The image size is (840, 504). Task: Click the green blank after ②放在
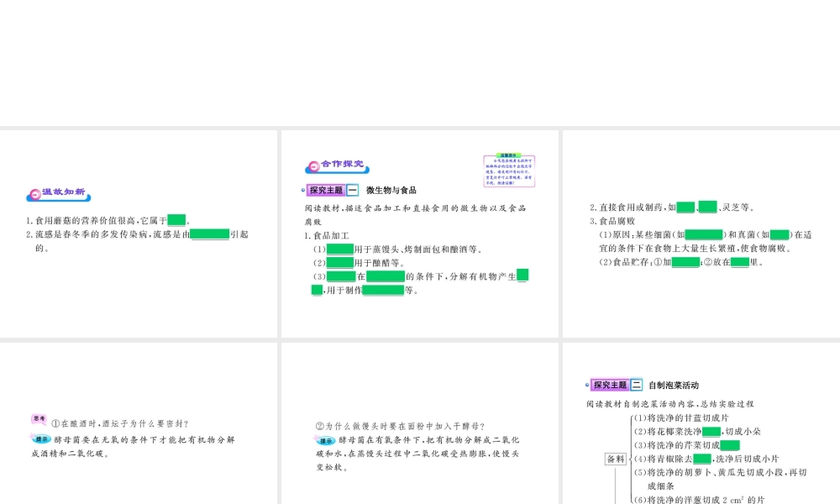[x=740, y=262]
